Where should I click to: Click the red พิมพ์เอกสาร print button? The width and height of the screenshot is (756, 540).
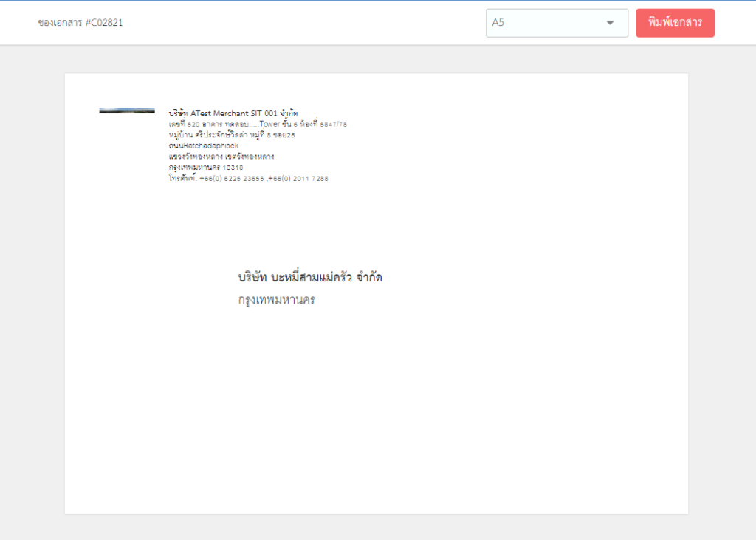pos(675,23)
